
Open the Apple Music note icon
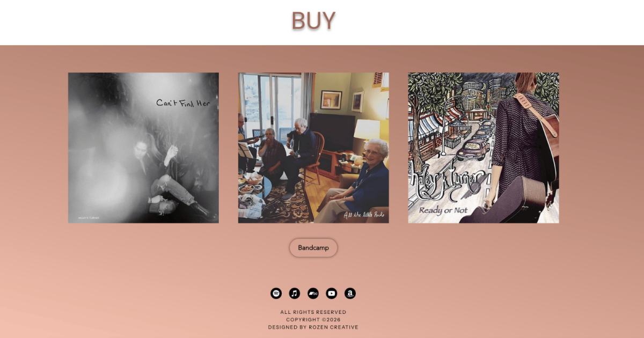coord(295,293)
